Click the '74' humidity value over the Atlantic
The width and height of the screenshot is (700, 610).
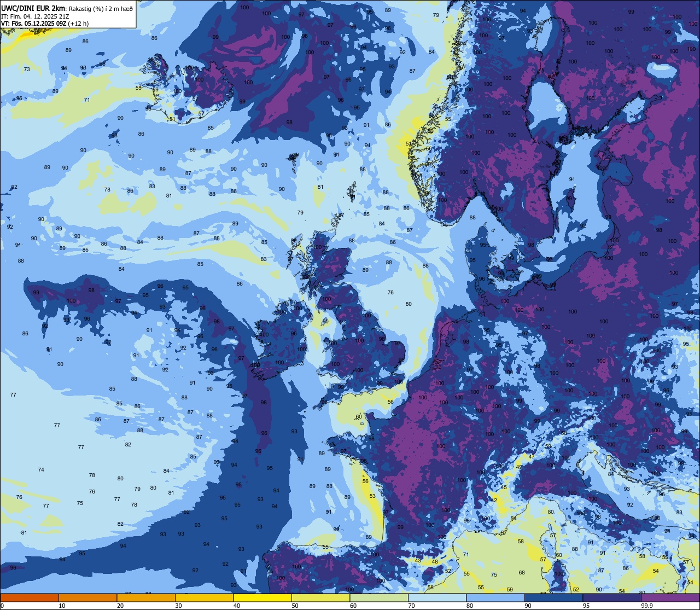coord(41,470)
